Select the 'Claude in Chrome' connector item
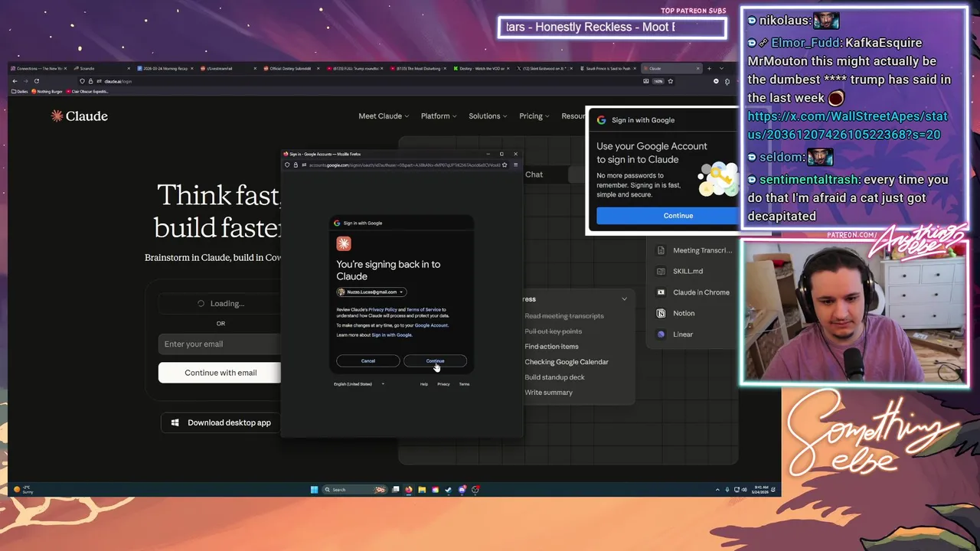Image resolution: width=980 pixels, height=551 pixels. tap(694, 292)
